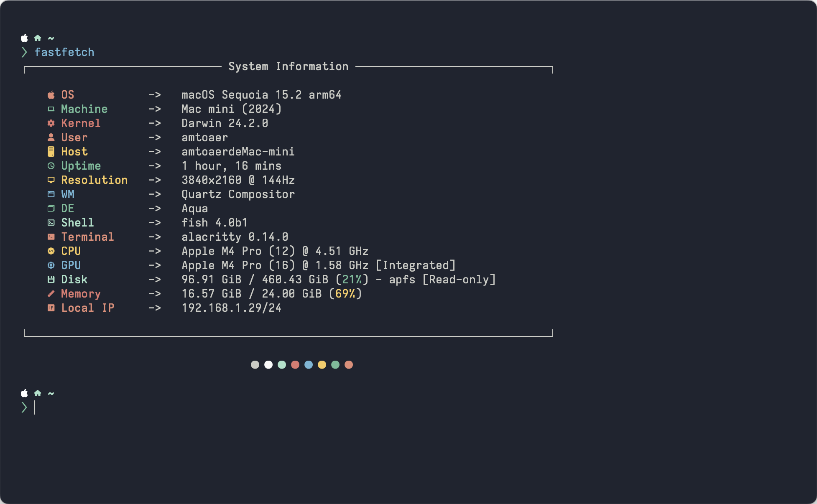Click the text macOS Sequoia 15.2 arm64
This screenshot has height=504, width=817.
point(262,95)
